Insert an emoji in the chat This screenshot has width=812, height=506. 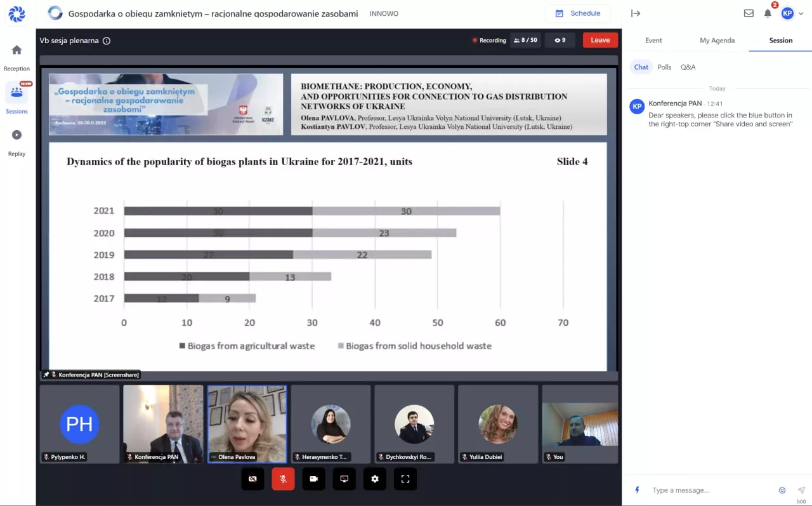[782, 490]
